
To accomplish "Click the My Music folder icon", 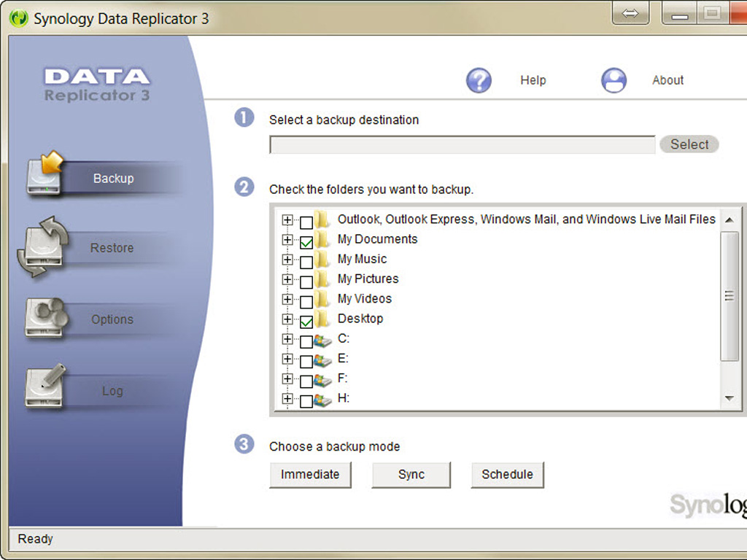I will pos(322,260).
